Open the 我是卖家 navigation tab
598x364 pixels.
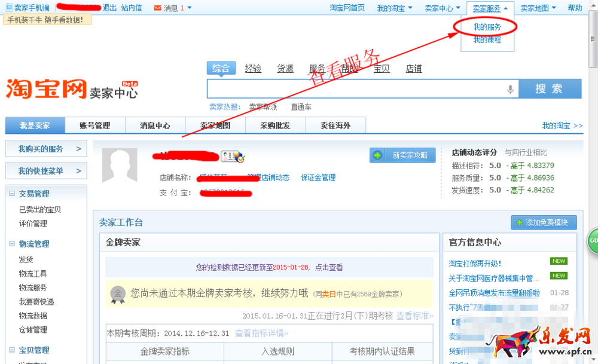(x=35, y=126)
